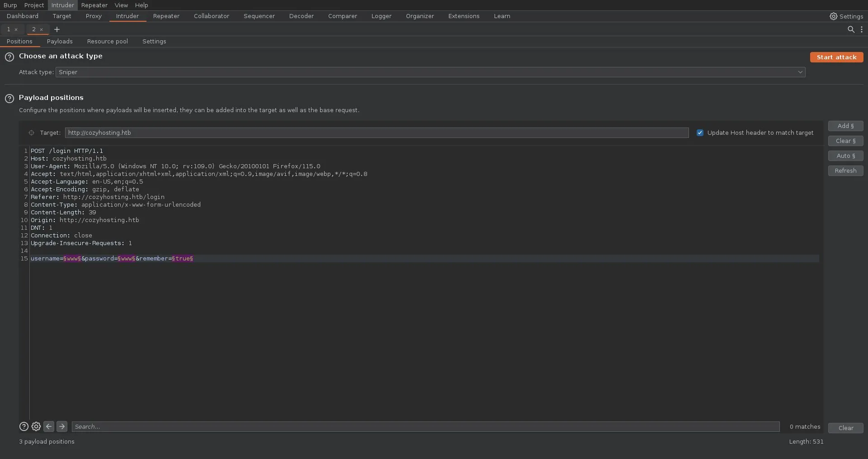Switch to the Dashboard tab
The width and height of the screenshot is (868, 459).
23,16
